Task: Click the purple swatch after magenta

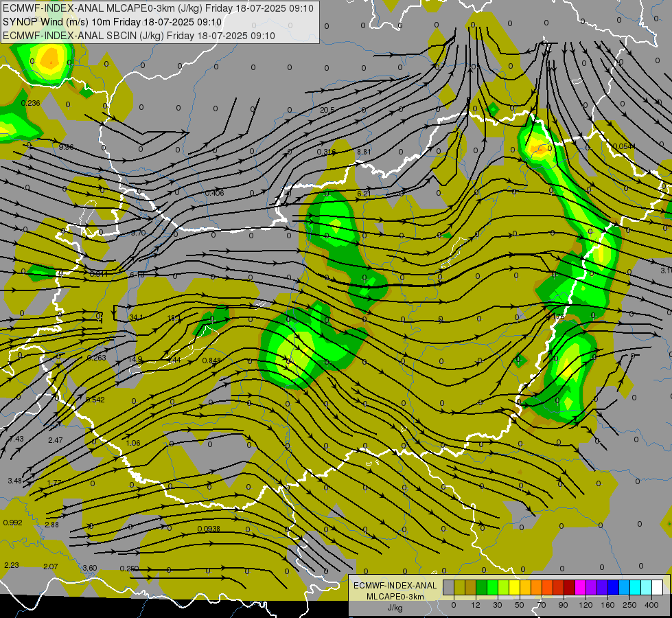Action: tap(592, 587)
